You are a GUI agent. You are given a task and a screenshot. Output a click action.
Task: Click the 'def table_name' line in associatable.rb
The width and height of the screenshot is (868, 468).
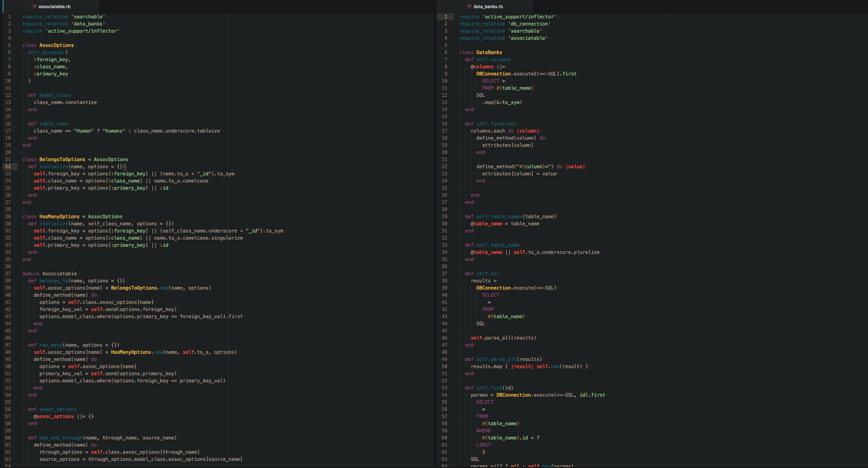point(48,124)
